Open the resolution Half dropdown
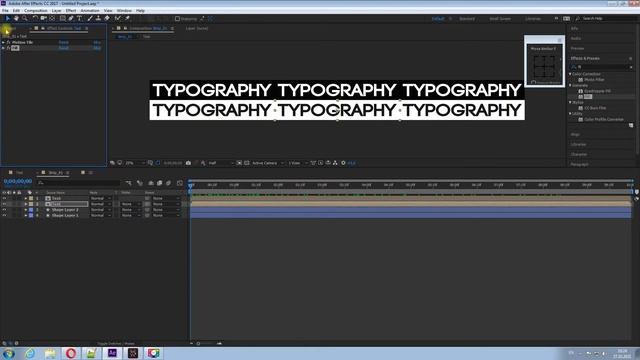This screenshot has height=360, width=640. click(221, 163)
